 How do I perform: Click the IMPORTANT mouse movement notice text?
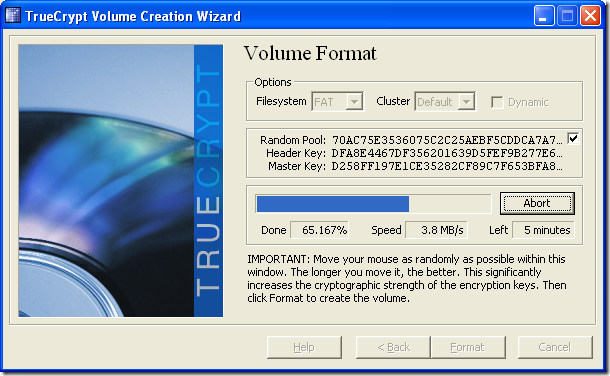(x=407, y=278)
